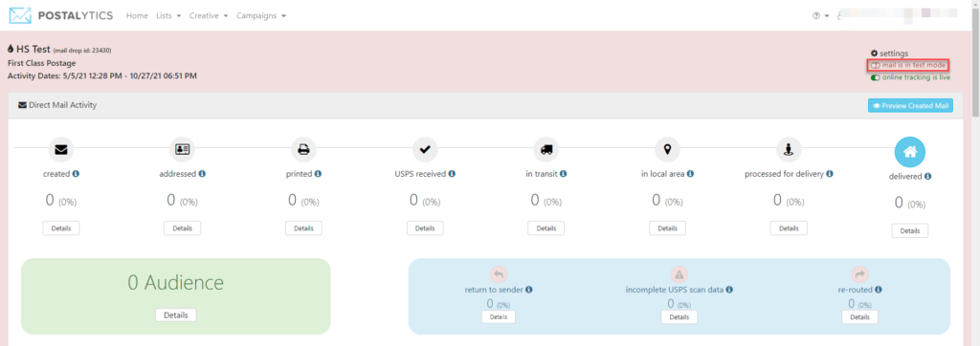
Task: Go to the Home menu item
Action: [137, 15]
